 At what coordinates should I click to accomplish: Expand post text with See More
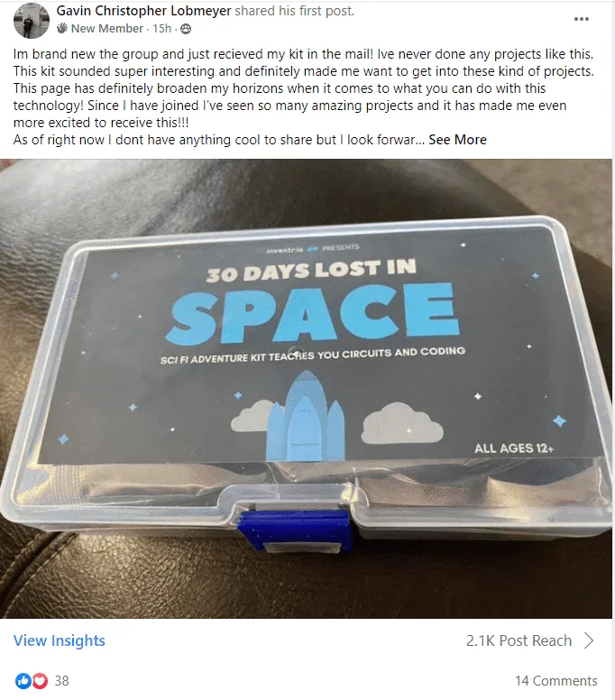click(x=457, y=140)
